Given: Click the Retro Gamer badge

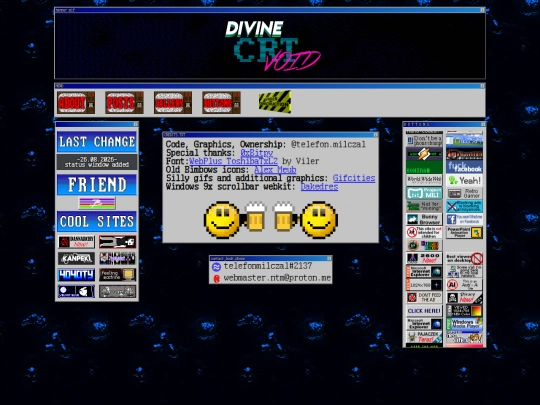Looking at the screenshot, I should point(464,193).
